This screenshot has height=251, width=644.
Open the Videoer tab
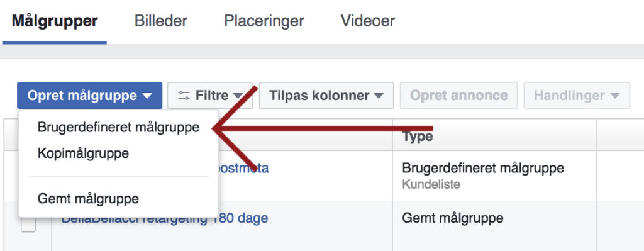click(367, 21)
